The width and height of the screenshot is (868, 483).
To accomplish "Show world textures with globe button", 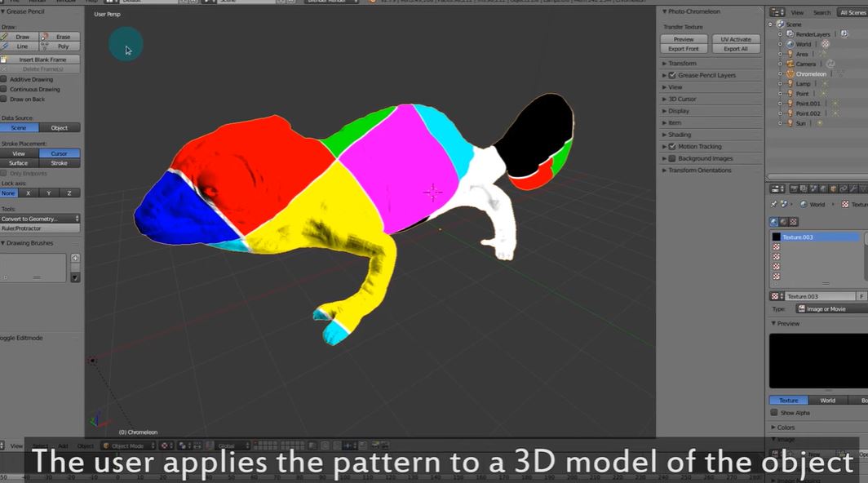I will click(x=774, y=222).
